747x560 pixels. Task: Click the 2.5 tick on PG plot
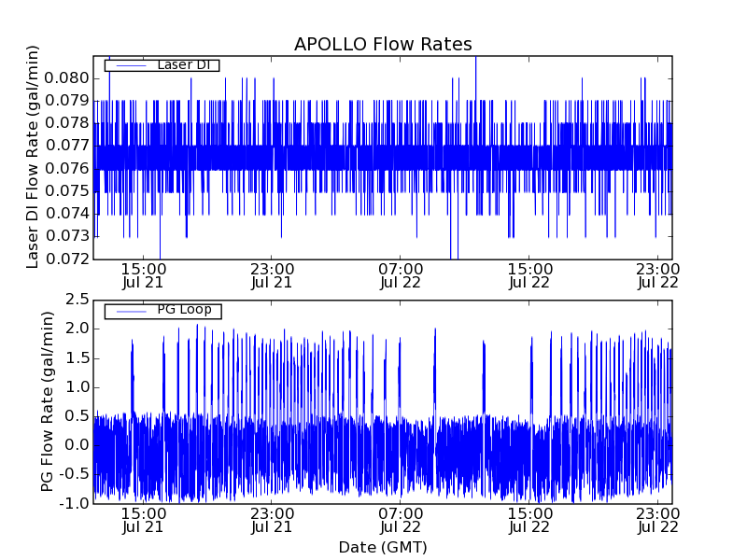(78, 300)
